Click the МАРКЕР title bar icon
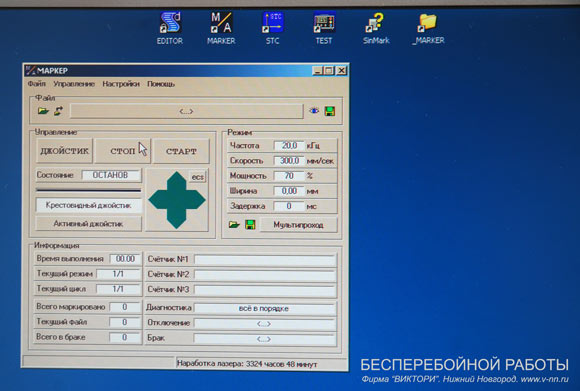 point(31,70)
